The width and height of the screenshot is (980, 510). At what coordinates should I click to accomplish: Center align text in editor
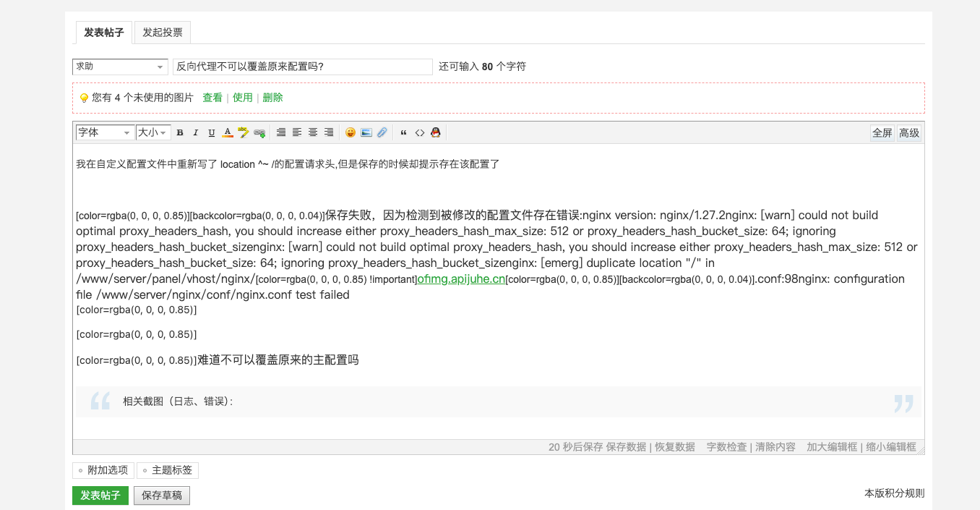[x=313, y=132]
